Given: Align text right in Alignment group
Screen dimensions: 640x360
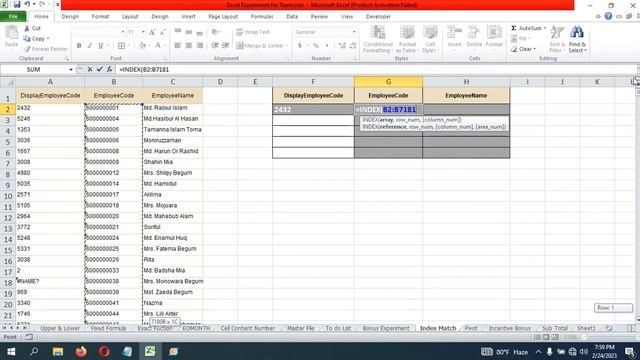Looking at the screenshot, I should pos(200,45).
